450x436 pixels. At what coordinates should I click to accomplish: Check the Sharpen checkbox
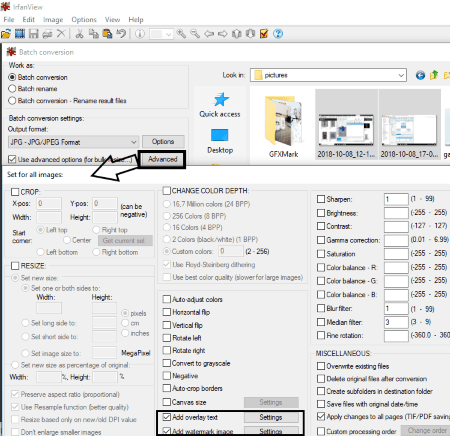[321, 199]
